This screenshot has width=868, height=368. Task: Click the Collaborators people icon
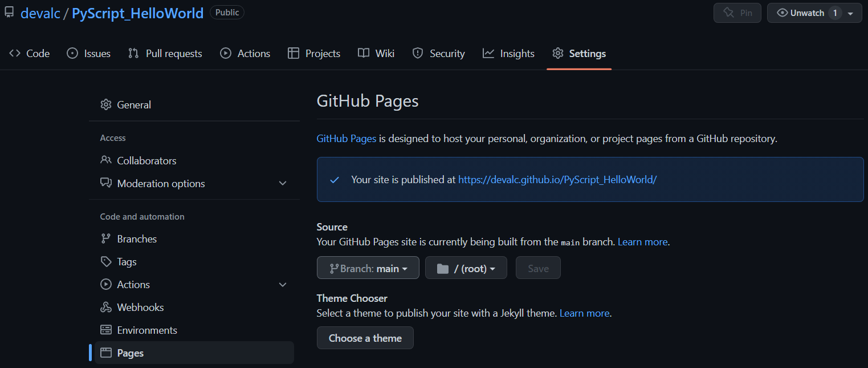point(105,160)
